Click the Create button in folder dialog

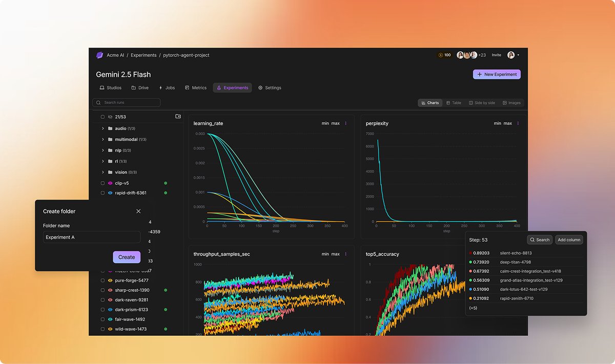(127, 257)
